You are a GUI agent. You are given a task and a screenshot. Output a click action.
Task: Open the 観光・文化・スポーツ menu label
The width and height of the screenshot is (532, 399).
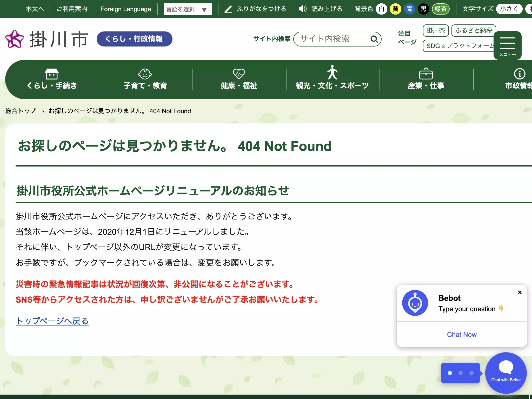coord(332,85)
